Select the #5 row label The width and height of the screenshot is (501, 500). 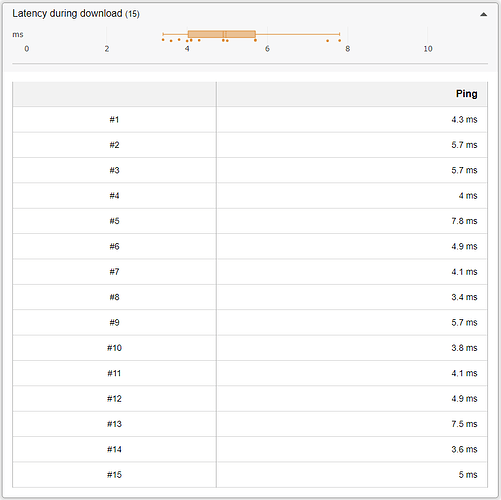(114, 221)
